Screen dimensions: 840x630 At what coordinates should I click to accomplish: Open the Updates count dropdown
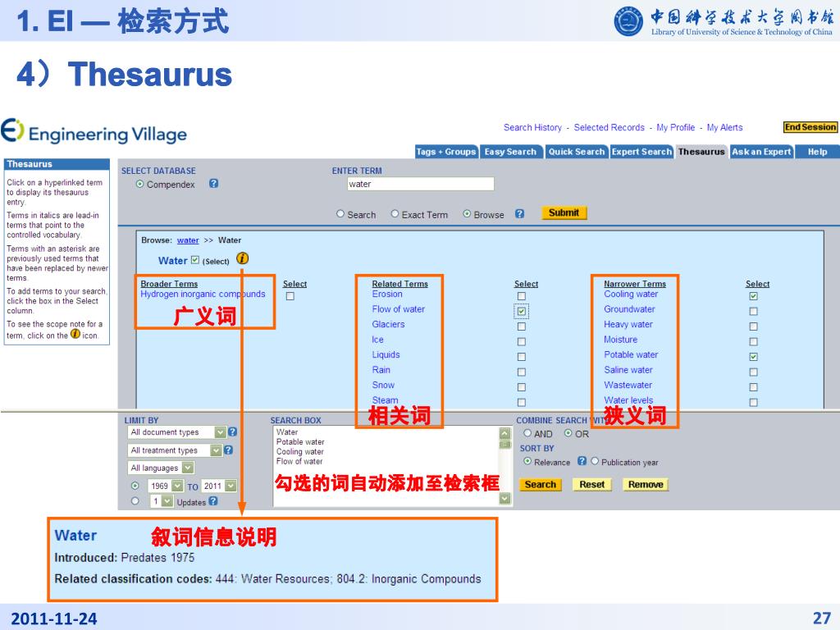click(162, 501)
